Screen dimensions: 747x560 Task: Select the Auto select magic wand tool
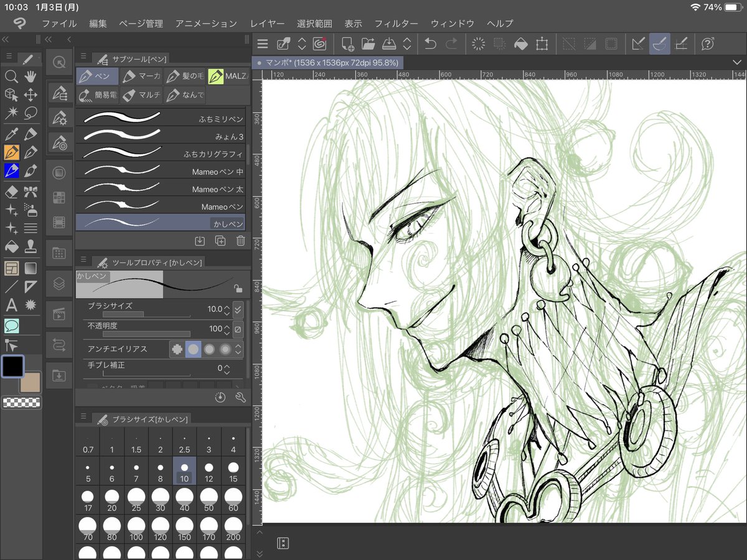pyautogui.click(x=11, y=114)
